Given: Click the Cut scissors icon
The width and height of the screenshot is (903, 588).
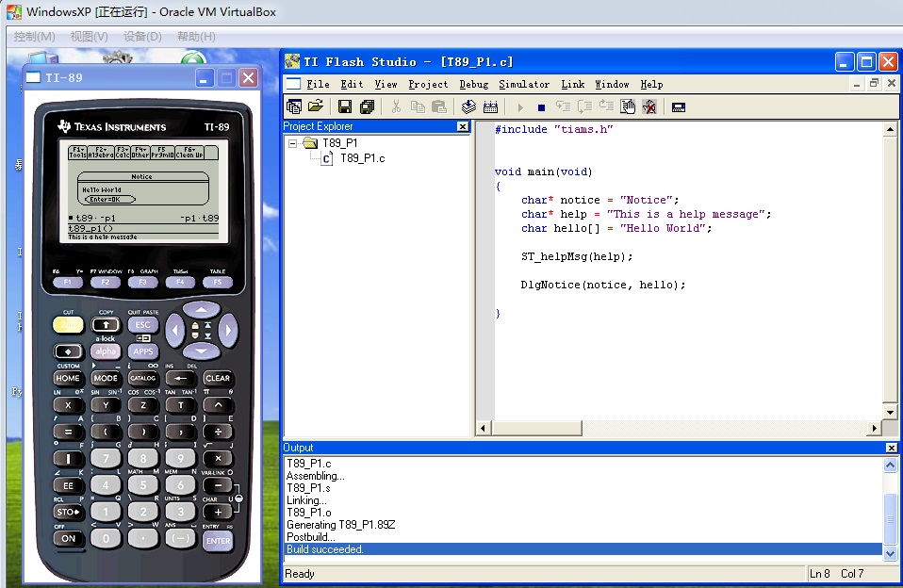Looking at the screenshot, I should coord(396,106).
